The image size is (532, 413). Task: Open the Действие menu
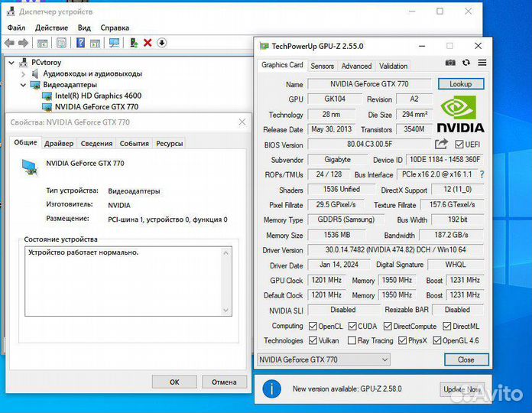click(51, 28)
